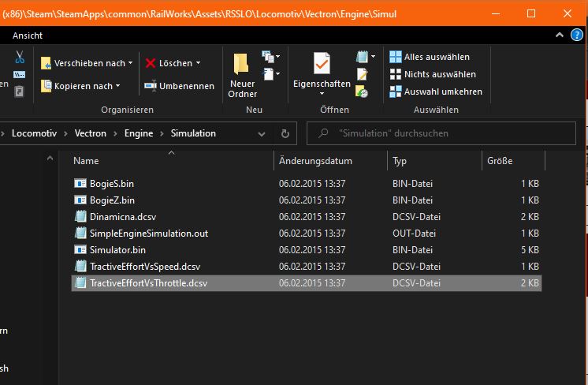Click the TractiveEffortVsSpeed.dcsv file icon
588x385 pixels.
click(x=80, y=266)
